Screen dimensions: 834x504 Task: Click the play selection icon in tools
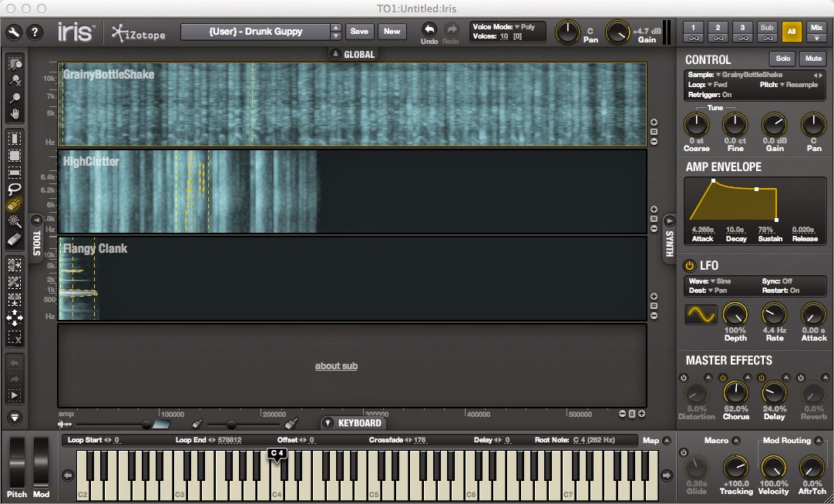click(15, 395)
